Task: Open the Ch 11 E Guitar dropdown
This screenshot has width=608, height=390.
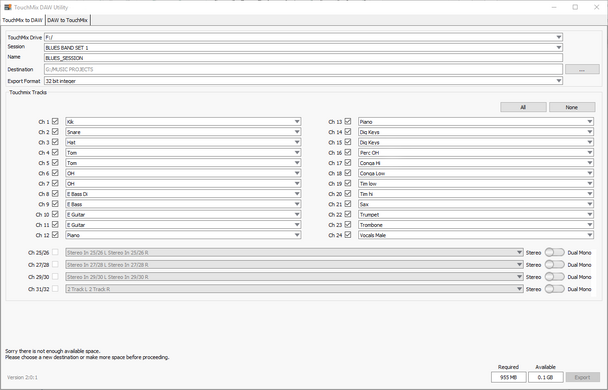Action: 183,225
